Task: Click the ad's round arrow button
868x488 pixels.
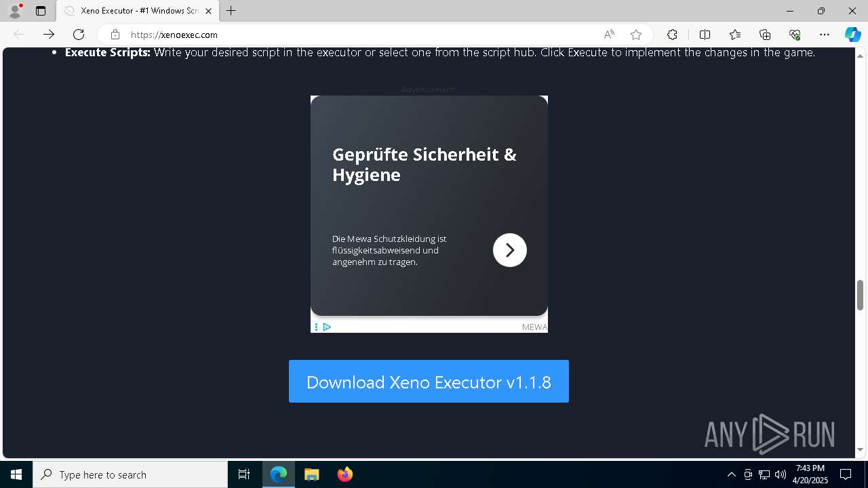Action: (x=510, y=250)
